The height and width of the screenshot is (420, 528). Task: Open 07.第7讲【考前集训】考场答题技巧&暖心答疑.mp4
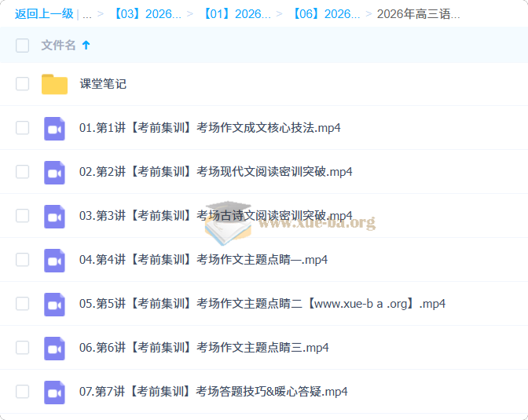[x=214, y=392]
